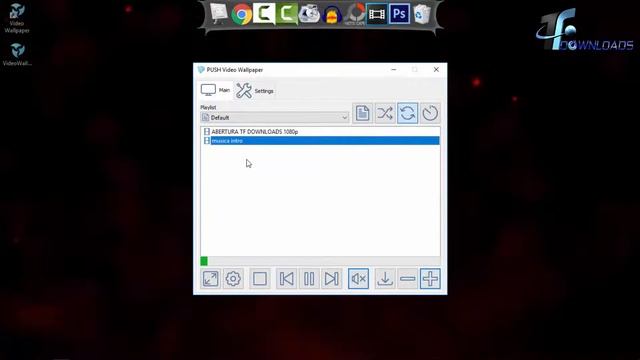Close the PUSH Video Wallpaper window
The height and width of the screenshot is (360, 640).
click(436, 70)
